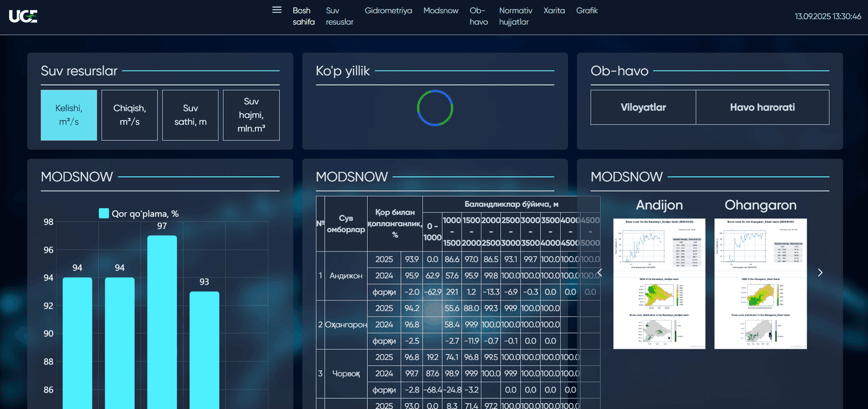Open Grafik page

click(x=587, y=11)
